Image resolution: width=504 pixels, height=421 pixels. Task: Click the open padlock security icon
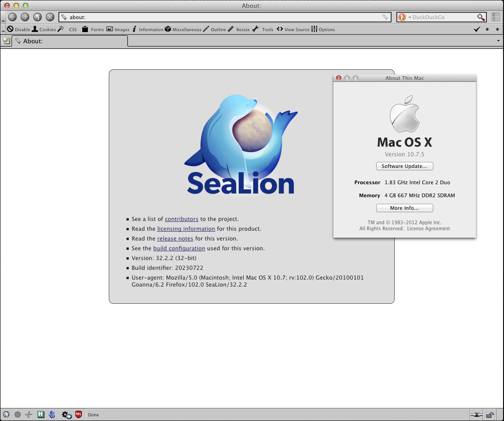(490, 414)
